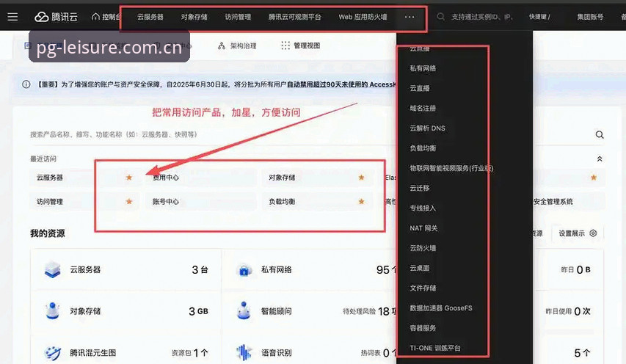Open the more products ellipsis menu

(410, 17)
